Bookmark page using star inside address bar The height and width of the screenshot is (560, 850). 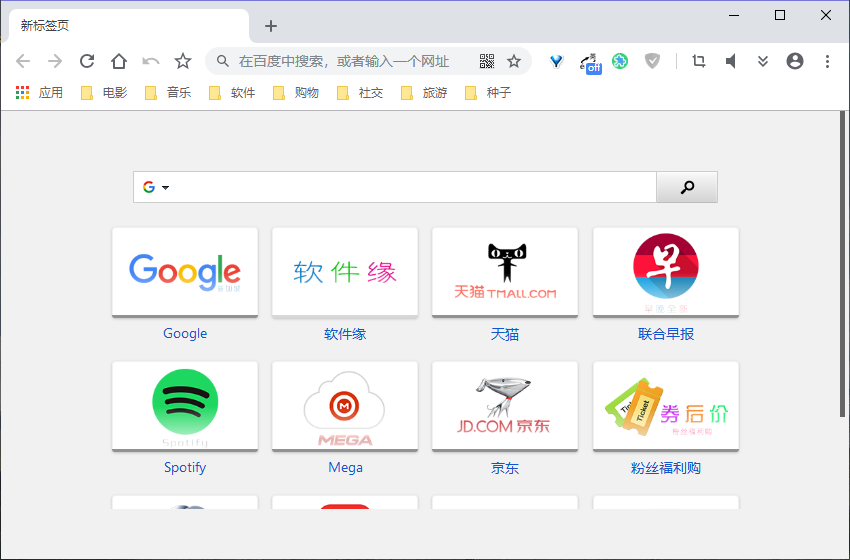(514, 61)
